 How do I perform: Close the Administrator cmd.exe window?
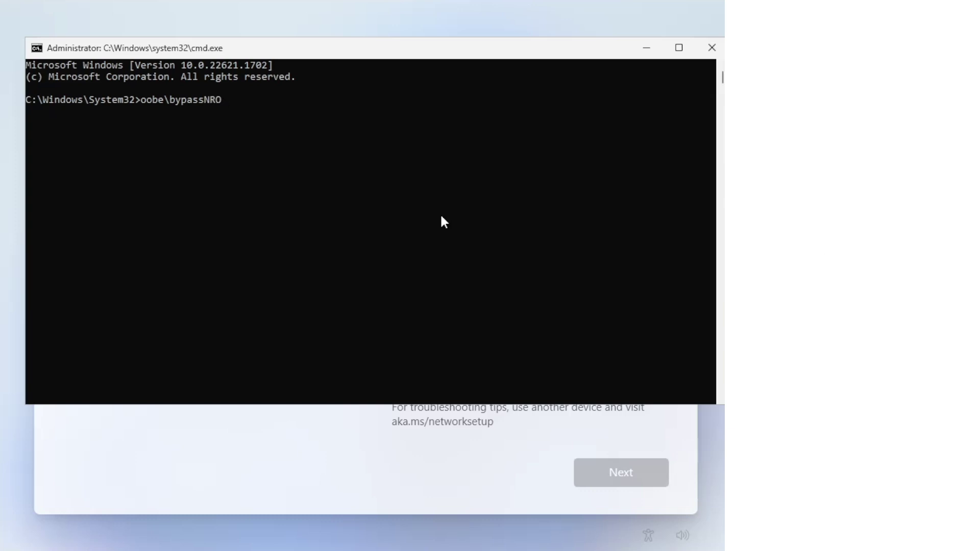point(712,48)
